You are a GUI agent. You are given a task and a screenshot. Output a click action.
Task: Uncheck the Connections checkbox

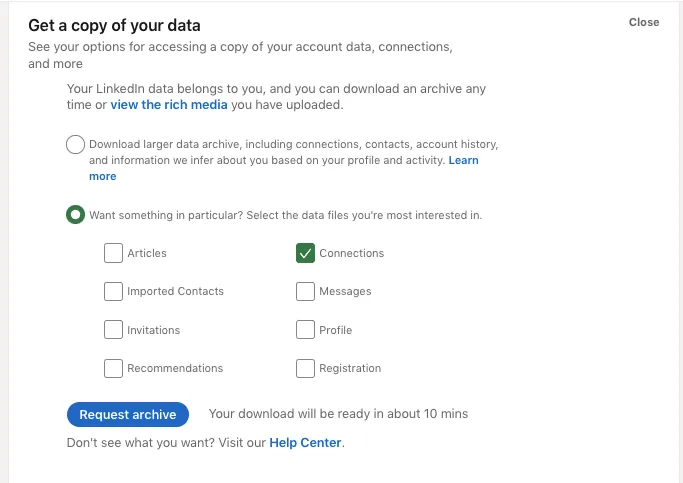(x=305, y=253)
